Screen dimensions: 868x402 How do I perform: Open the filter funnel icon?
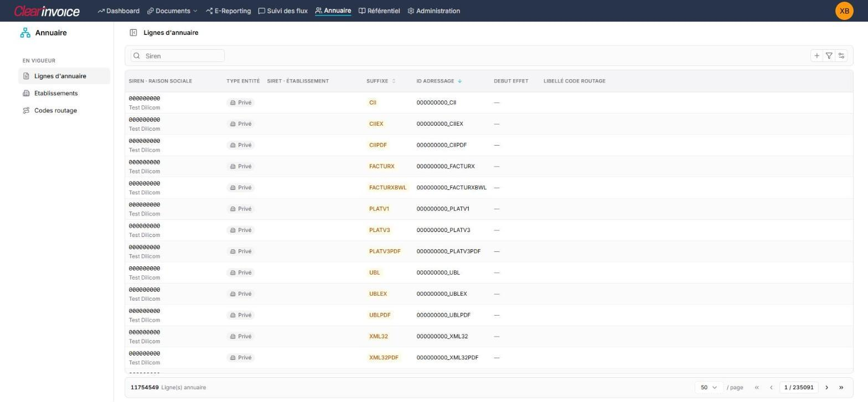pos(829,56)
